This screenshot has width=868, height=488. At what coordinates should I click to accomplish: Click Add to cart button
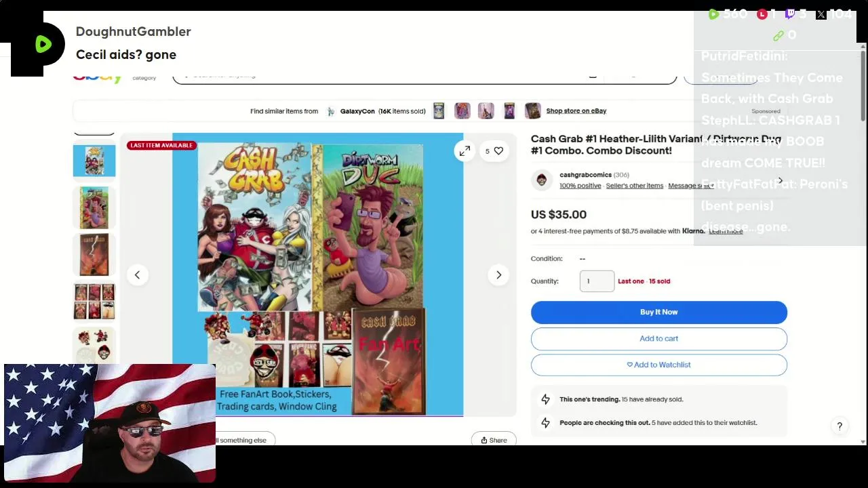click(658, 338)
